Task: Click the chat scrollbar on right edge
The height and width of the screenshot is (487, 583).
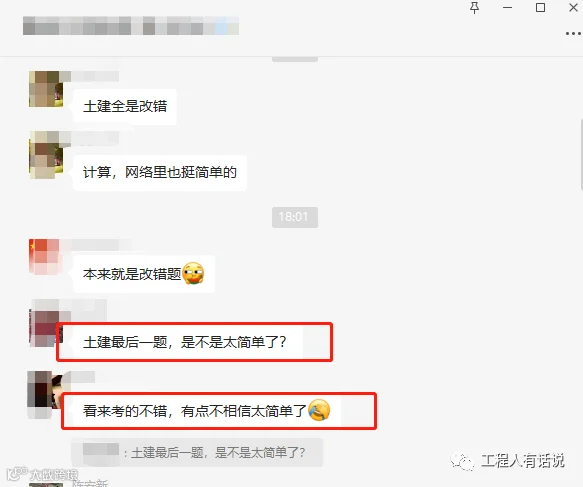Action: tap(581, 154)
